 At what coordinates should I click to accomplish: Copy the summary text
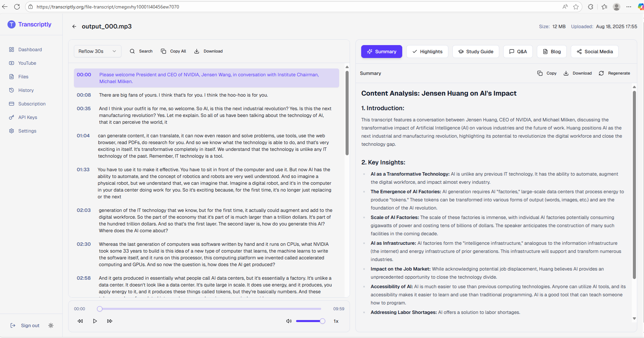pos(547,73)
